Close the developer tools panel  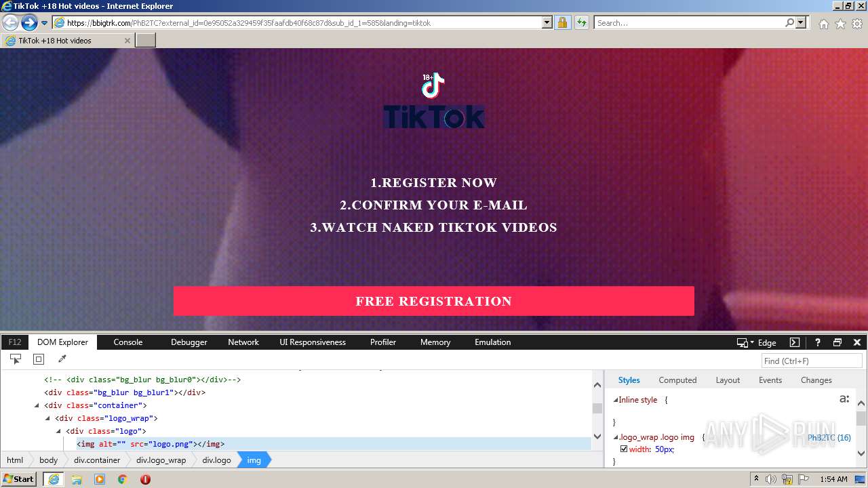point(857,342)
